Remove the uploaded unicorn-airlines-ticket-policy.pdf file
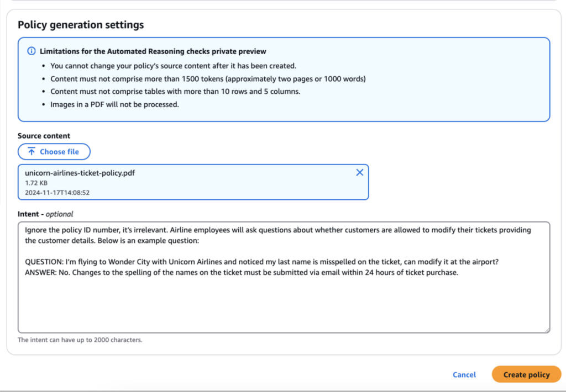566x392 pixels. [359, 172]
